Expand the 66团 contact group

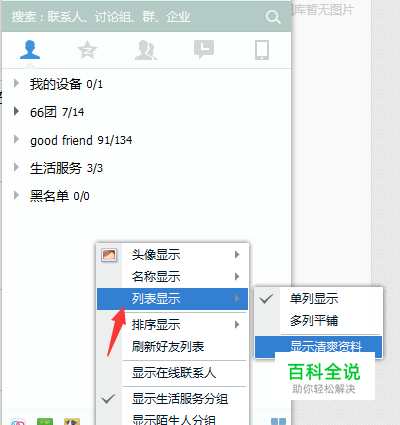click(x=16, y=111)
